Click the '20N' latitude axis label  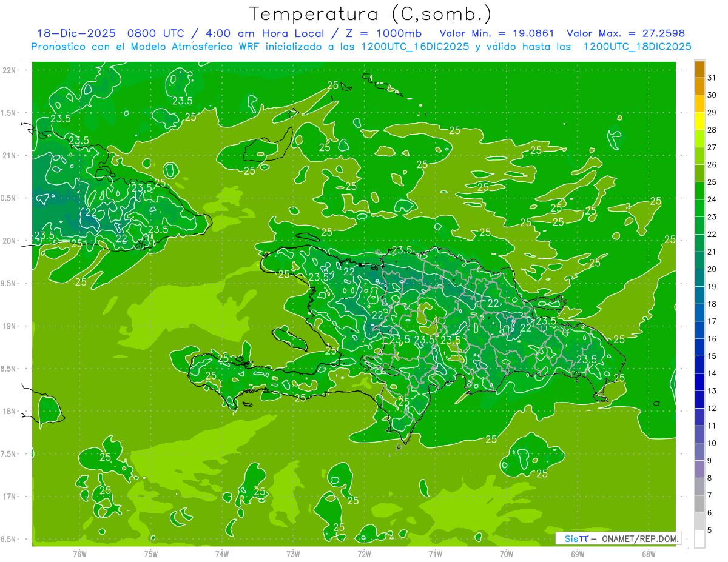click(x=9, y=241)
